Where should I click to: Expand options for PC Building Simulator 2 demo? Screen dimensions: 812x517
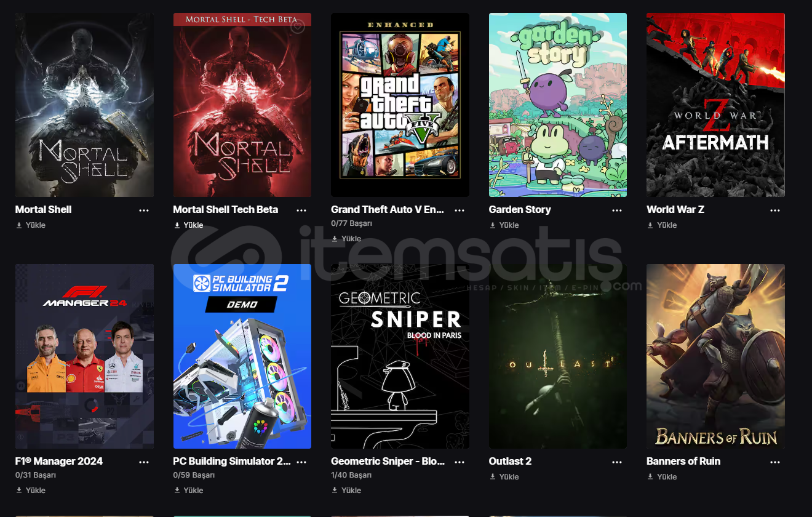[x=301, y=462]
